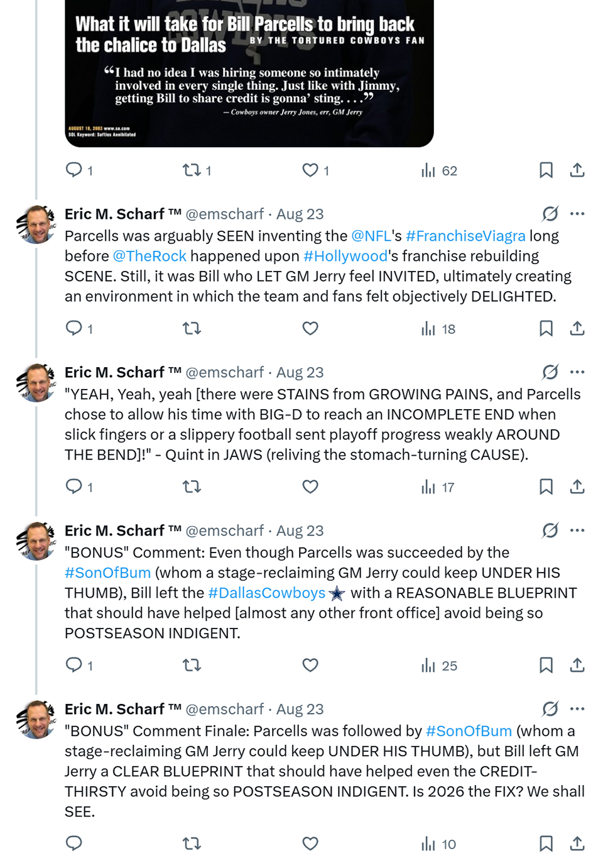Open the Bill Parcells article image

pos(249,73)
